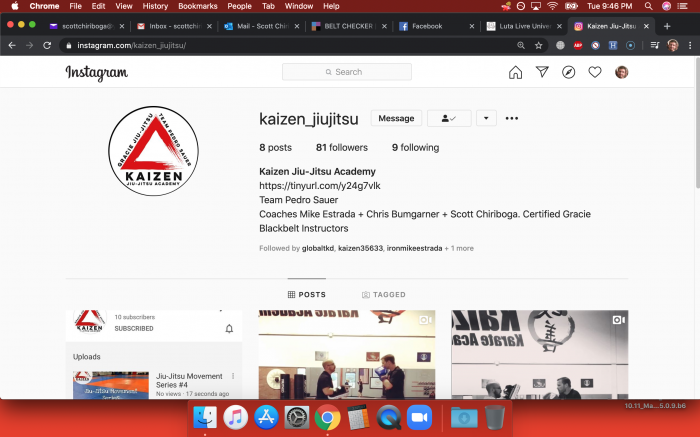Click the address bar URL
Viewport: 700px width, 437px height.
[x=132, y=45]
